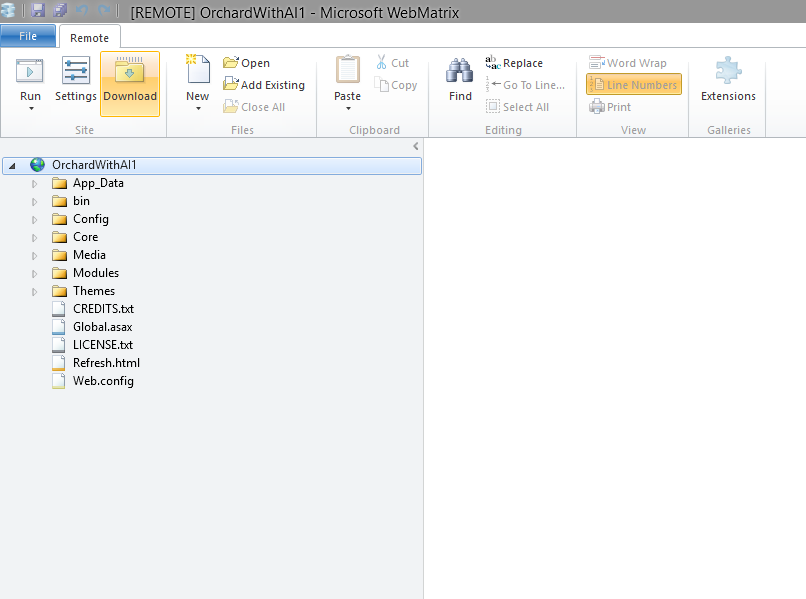Click the Run site icon
The image size is (806, 599).
30,71
